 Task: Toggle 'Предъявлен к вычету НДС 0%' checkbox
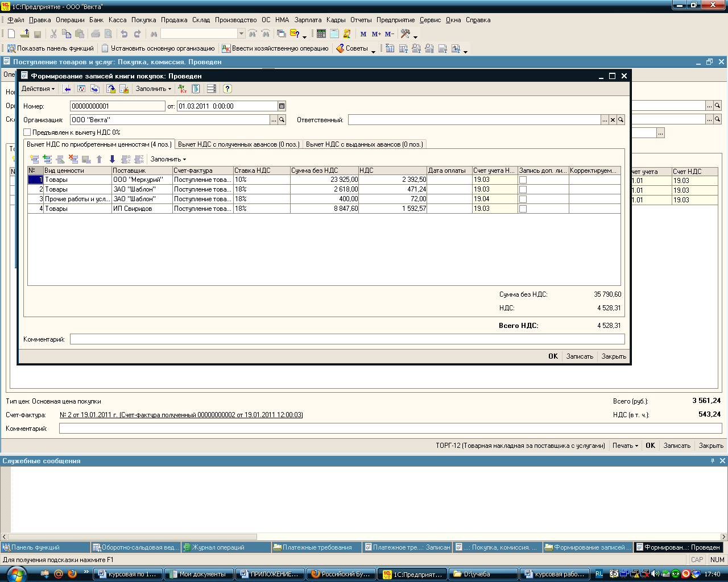[27, 132]
